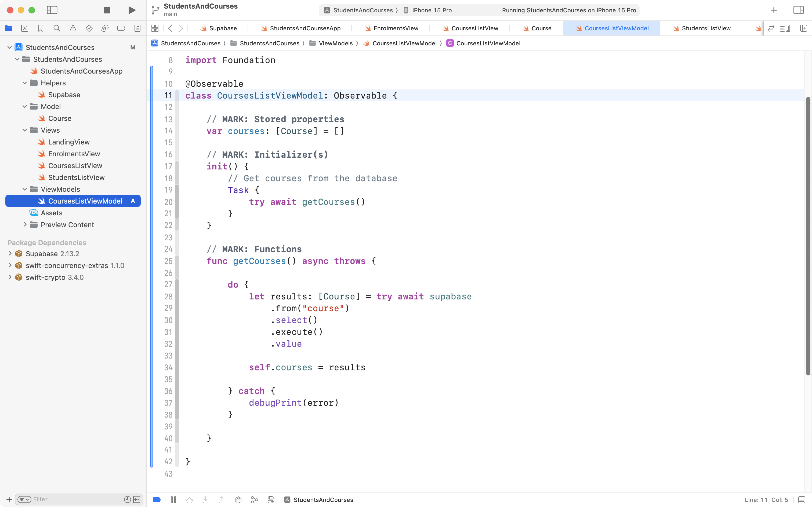Stop the running app
Viewport: 812px width, 507px height.
pyautogui.click(x=107, y=10)
